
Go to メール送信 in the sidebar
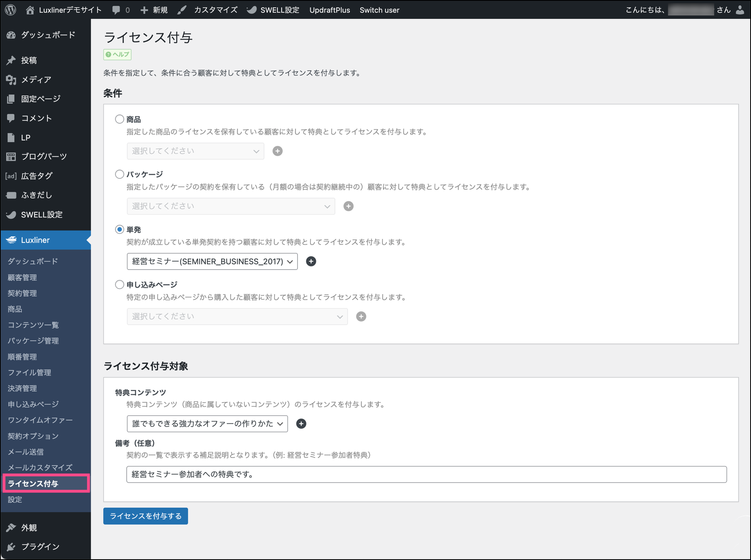click(x=26, y=452)
